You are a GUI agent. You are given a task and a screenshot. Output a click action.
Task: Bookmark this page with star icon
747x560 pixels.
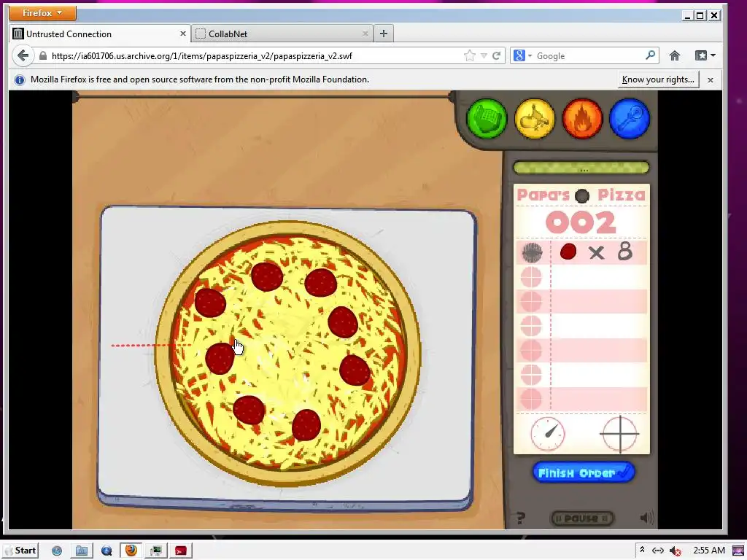tap(469, 55)
